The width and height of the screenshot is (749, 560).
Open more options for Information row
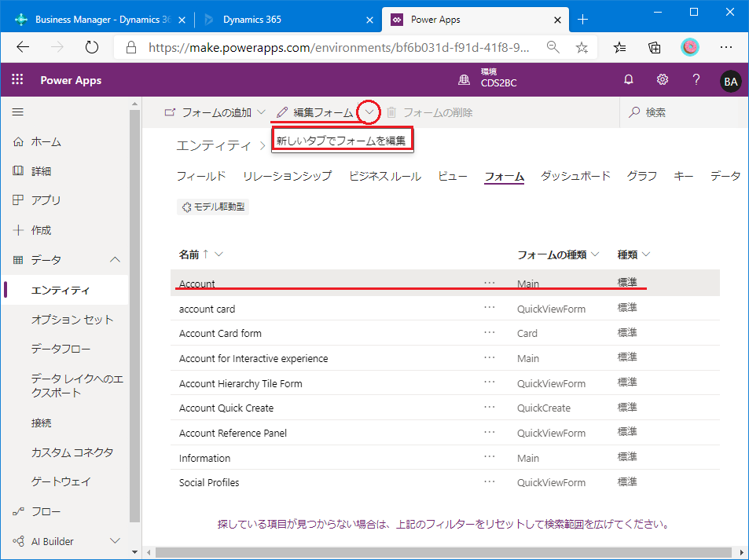[489, 456]
